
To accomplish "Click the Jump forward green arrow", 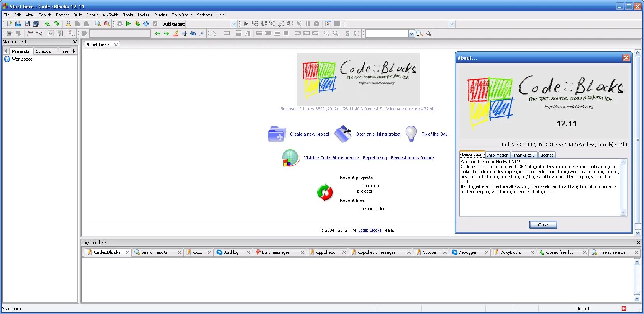I will coord(167,33).
